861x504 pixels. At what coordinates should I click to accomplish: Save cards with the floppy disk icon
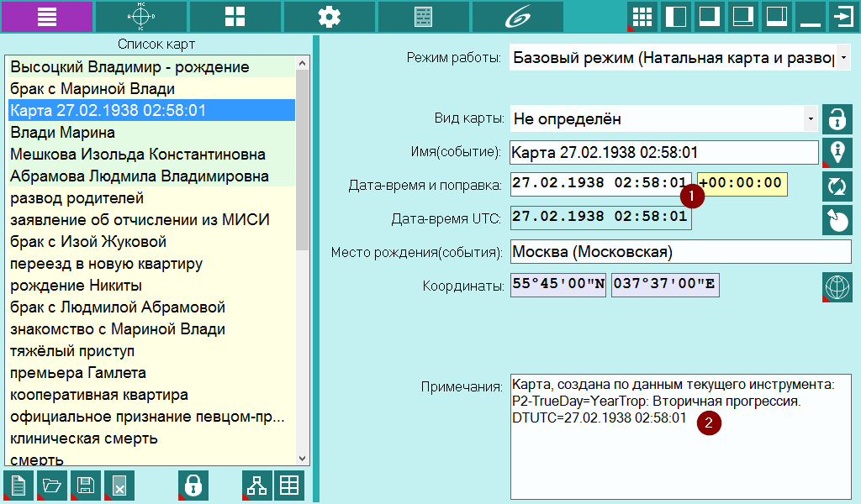pyautogui.click(x=86, y=486)
